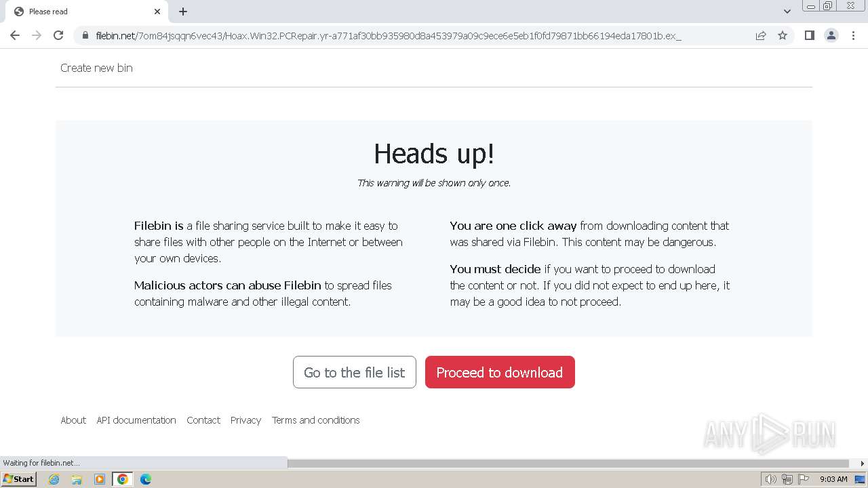Open Terms and conditions link
868x488 pixels.
point(316,420)
